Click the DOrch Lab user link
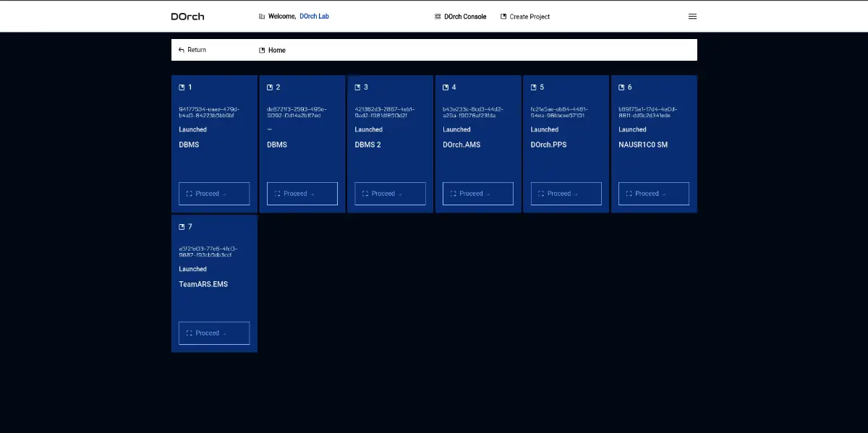868x433 pixels. point(314,17)
